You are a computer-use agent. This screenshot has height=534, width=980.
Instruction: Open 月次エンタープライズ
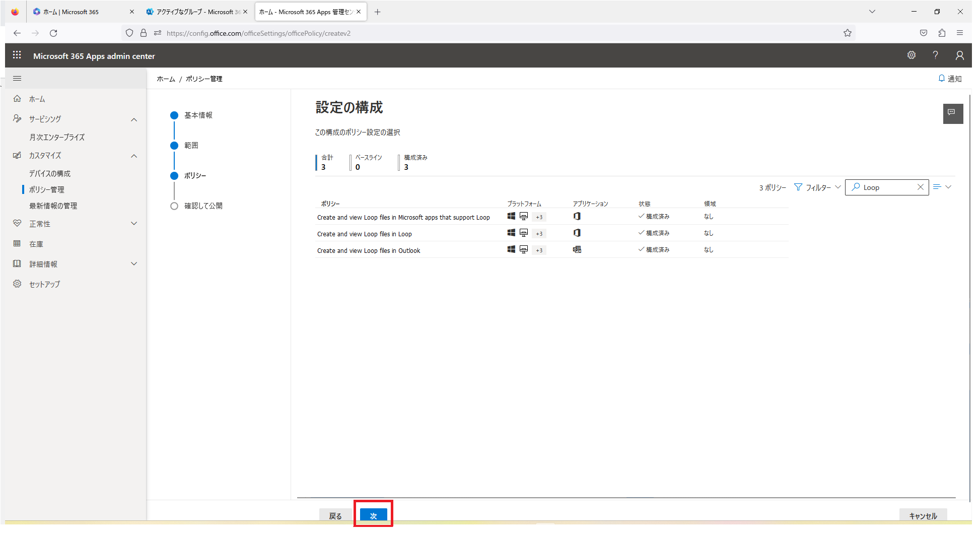coord(57,138)
